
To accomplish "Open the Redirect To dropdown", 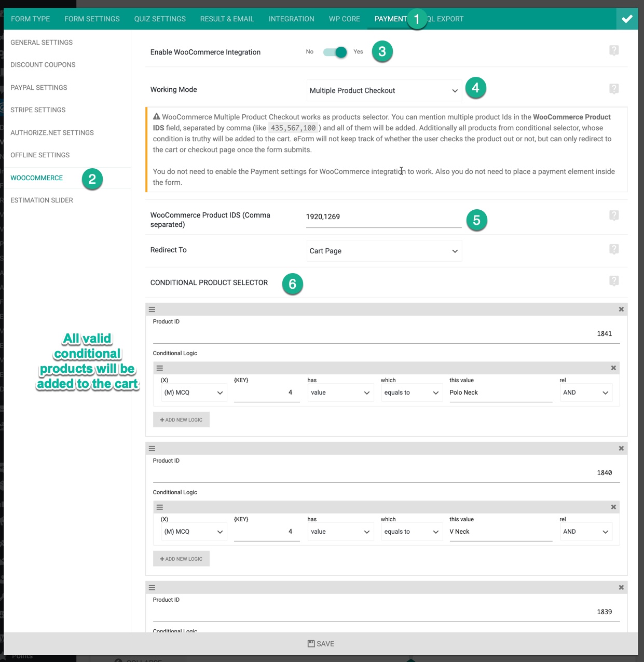I will (x=384, y=251).
